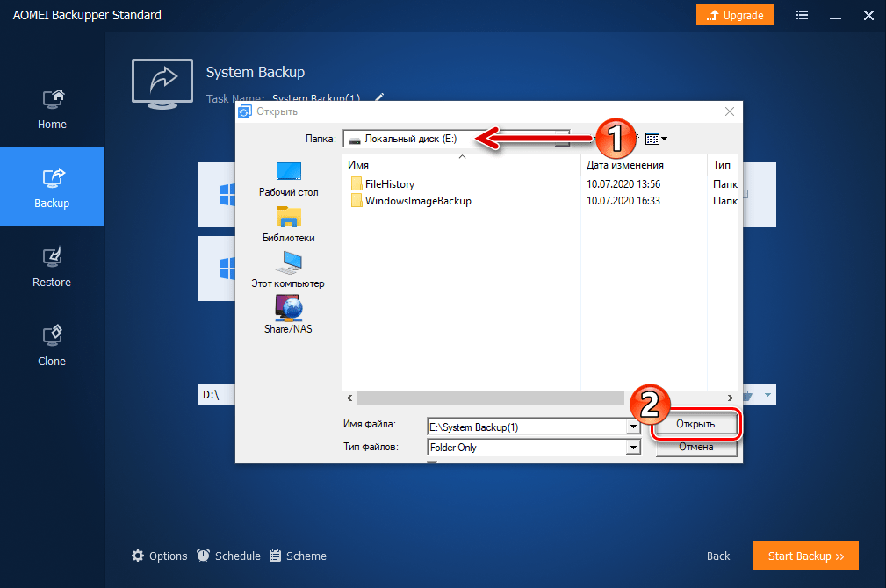Screen dimensions: 886x588
Task: Select the FileHistory folder
Action: pos(389,184)
